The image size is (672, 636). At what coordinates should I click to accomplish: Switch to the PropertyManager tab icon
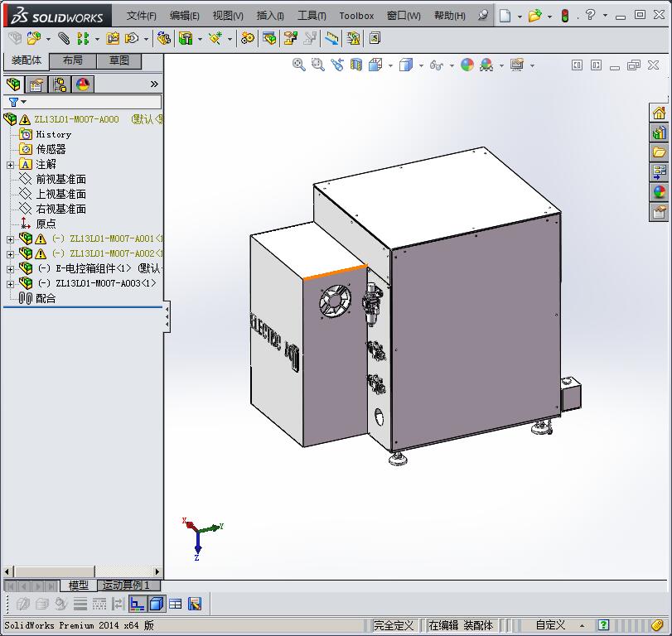point(36,84)
